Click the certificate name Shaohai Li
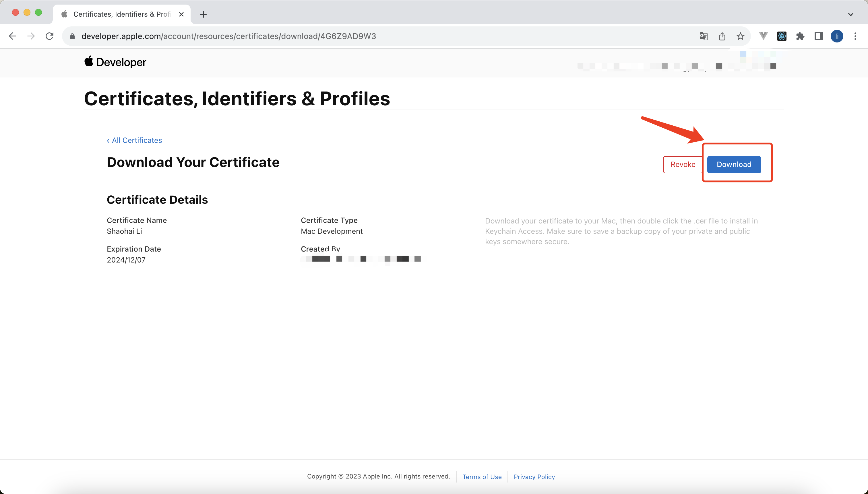Viewport: 868px width, 494px height. pyautogui.click(x=124, y=231)
